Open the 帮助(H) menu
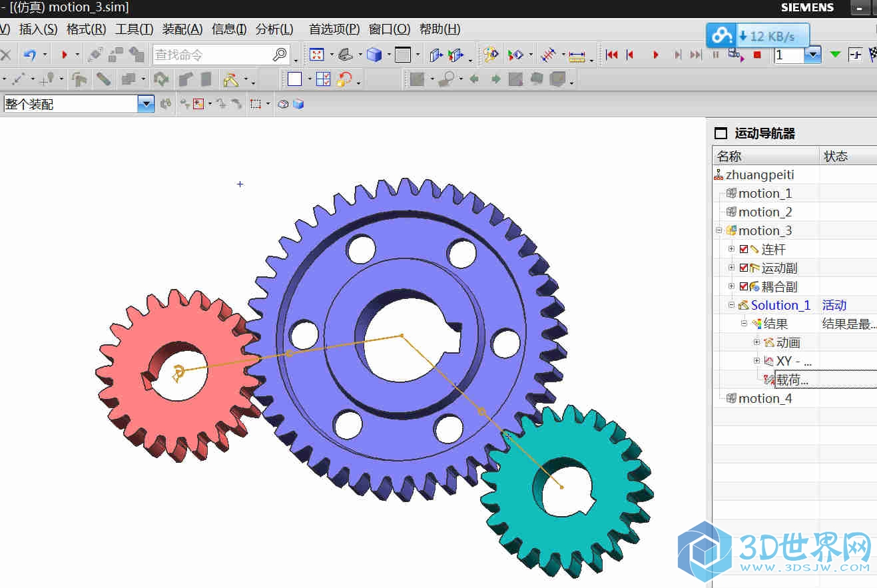 (440, 29)
